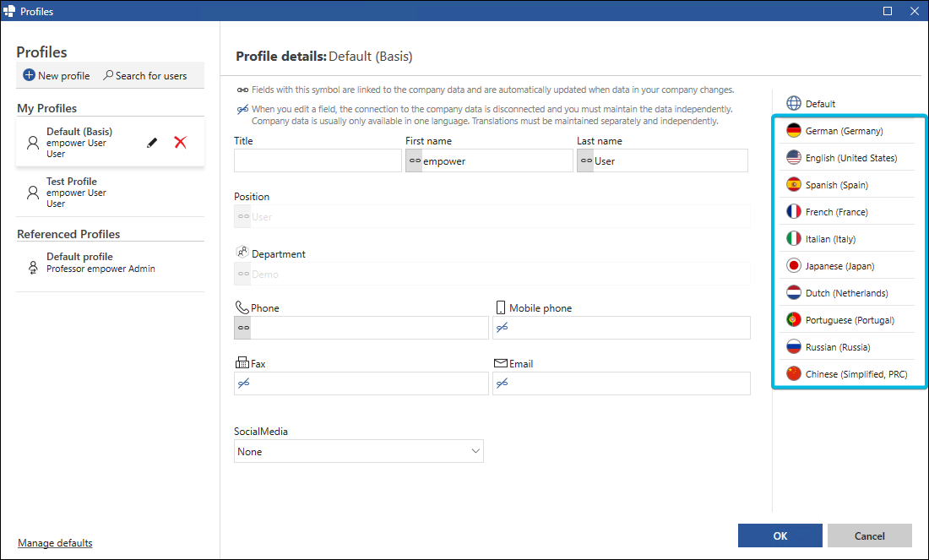
Task: Click the Mobile phone icon
Action: [501, 307]
